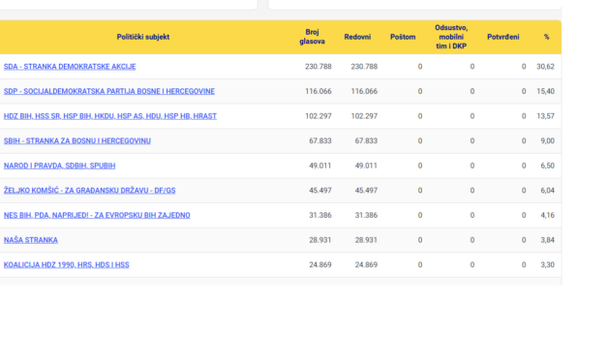
Task: Open SDA - Stranka Demokratske Akcije link
Action: (x=70, y=67)
